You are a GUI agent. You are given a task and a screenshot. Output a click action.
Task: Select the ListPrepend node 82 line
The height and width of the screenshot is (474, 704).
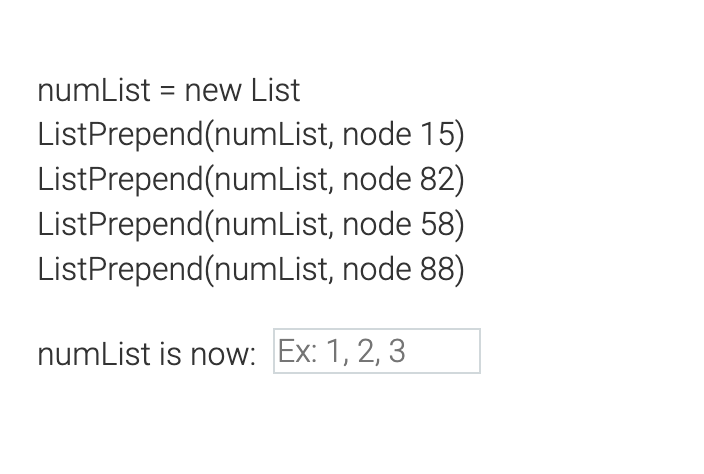click(x=251, y=180)
